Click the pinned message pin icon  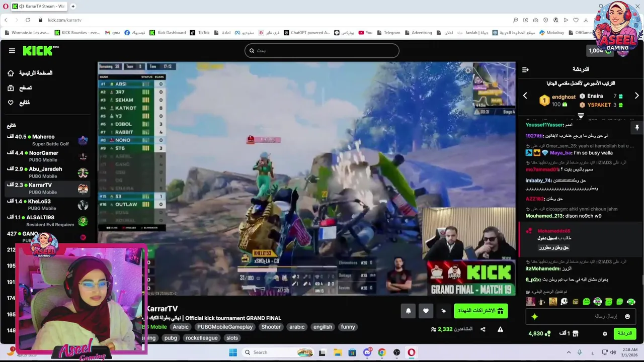click(x=636, y=128)
